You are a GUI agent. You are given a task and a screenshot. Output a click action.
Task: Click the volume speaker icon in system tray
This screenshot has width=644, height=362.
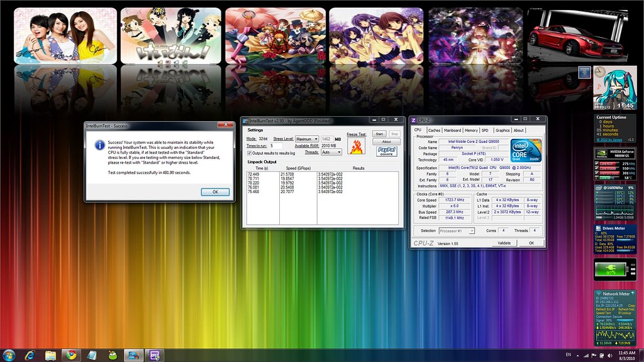(x=609, y=356)
